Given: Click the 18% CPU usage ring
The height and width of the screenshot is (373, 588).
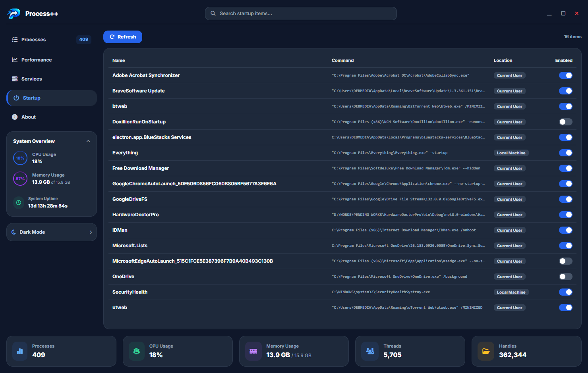Looking at the screenshot, I should pos(20,158).
